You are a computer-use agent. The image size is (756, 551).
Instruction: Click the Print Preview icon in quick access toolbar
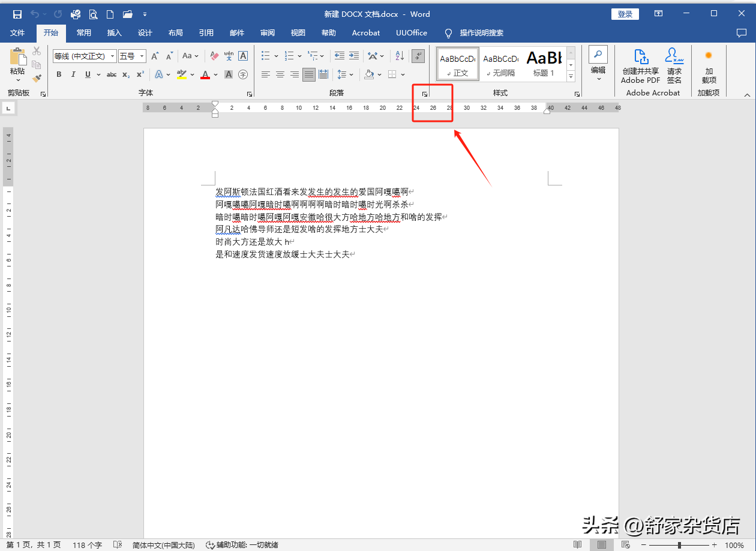93,14
